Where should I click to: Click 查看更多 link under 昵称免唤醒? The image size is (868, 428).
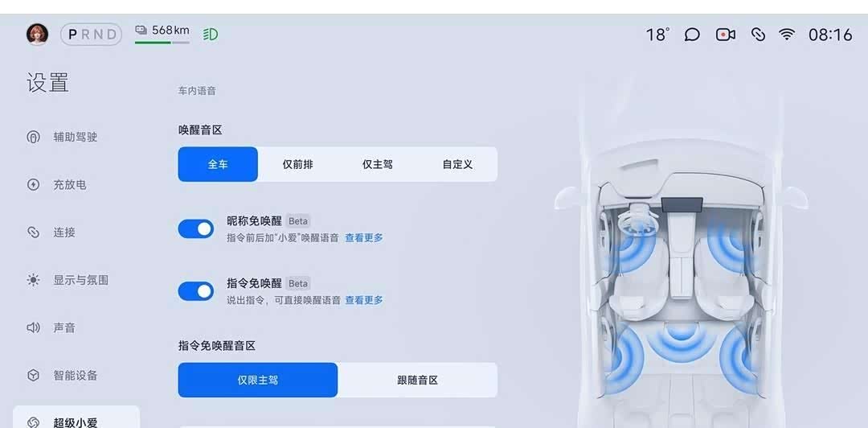pos(364,238)
